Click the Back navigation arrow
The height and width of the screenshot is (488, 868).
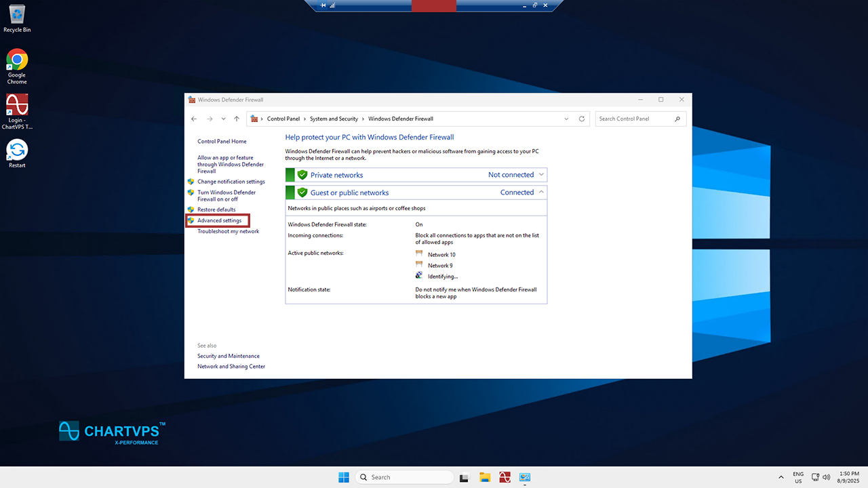pyautogui.click(x=194, y=119)
